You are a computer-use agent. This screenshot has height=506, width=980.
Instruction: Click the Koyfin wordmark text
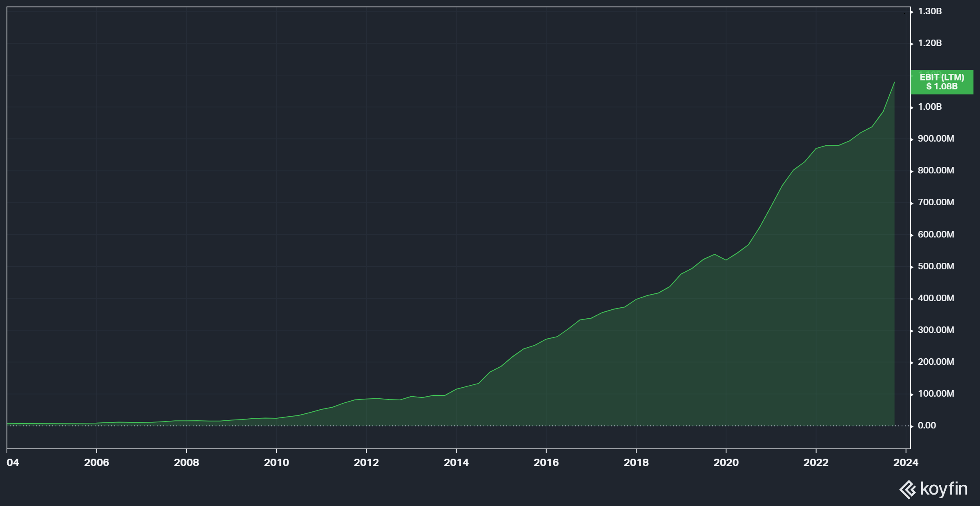[944, 489]
